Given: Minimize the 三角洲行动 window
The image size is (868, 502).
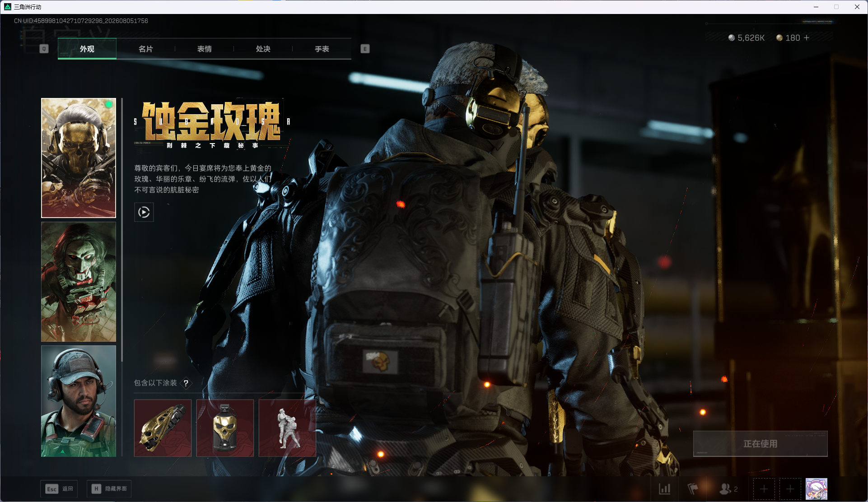Looking at the screenshot, I should [x=816, y=7].
